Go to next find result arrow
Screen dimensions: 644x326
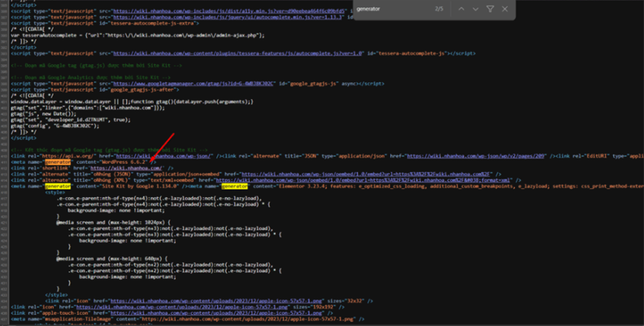476,9
